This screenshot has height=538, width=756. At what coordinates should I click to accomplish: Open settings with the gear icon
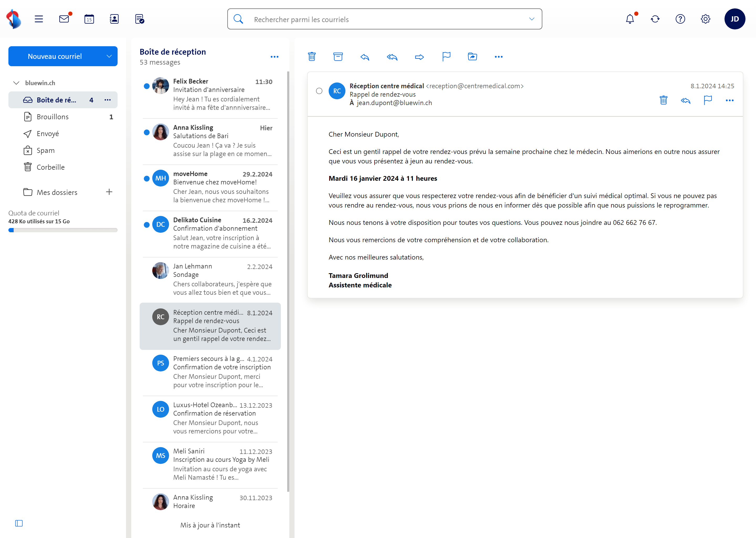point(705,19)
